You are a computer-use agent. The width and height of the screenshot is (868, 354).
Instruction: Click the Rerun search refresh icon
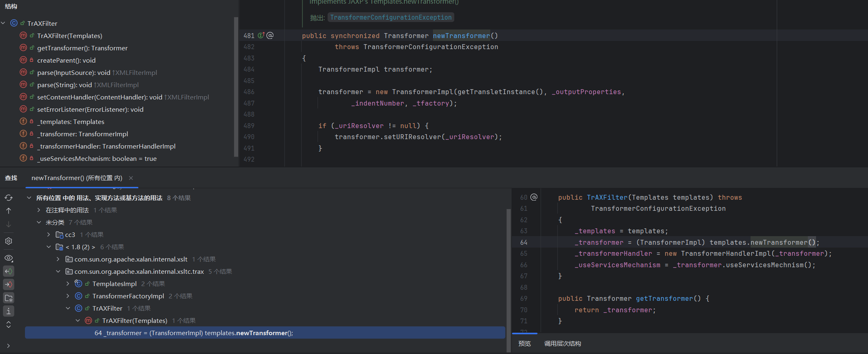pyautogui.click(x=9, y=198)
